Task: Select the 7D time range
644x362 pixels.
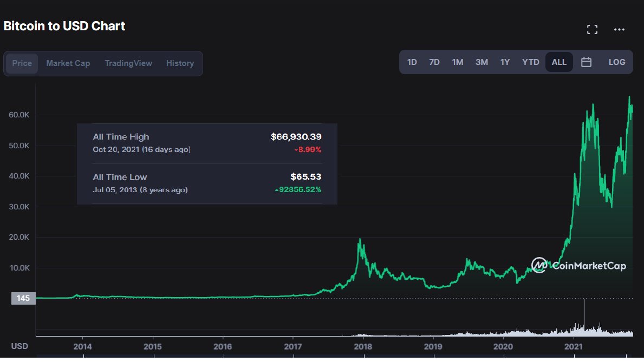Action: [x=434, y=62]
